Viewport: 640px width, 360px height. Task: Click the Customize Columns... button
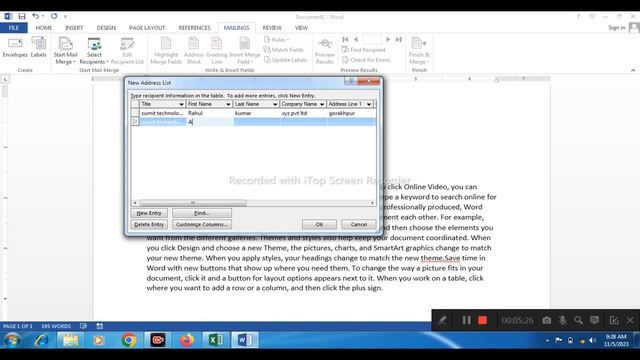point(202,224)
